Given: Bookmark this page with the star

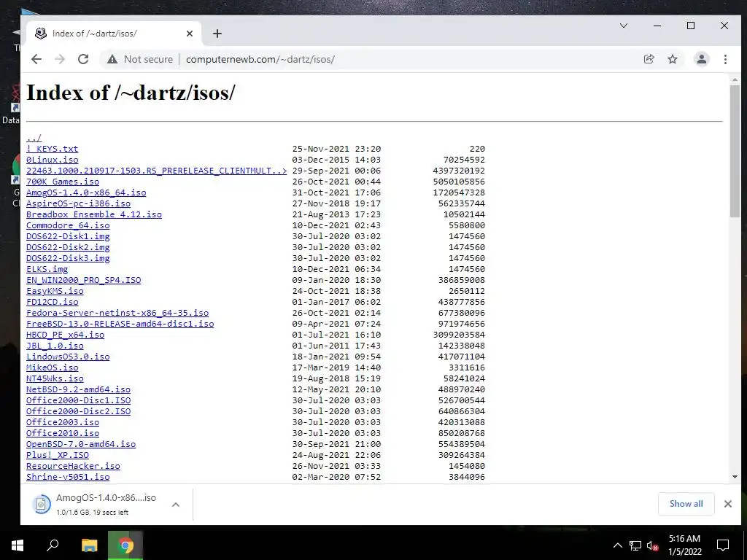Looking at the screenshot, I should tap(672, 59).
